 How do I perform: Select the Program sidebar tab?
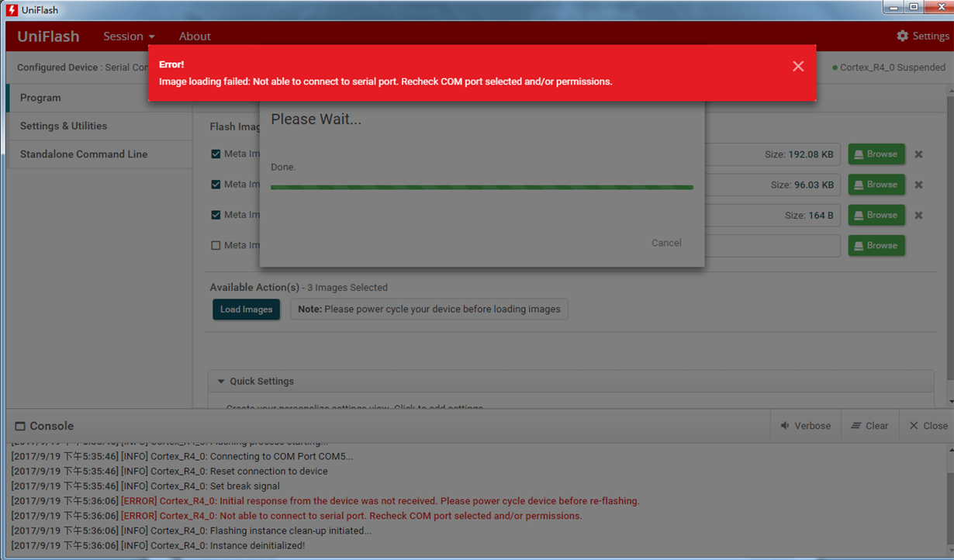click(x=99, y=98)
